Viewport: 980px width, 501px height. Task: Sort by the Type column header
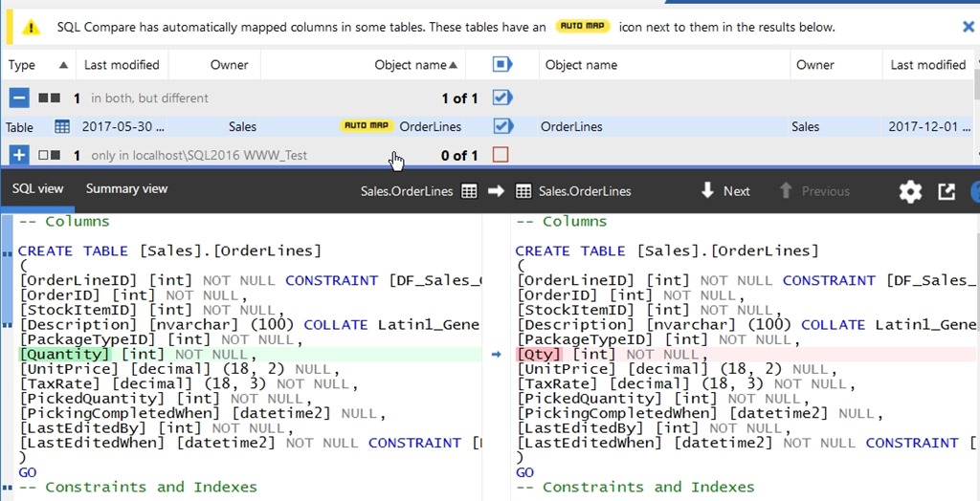point(22,65)
